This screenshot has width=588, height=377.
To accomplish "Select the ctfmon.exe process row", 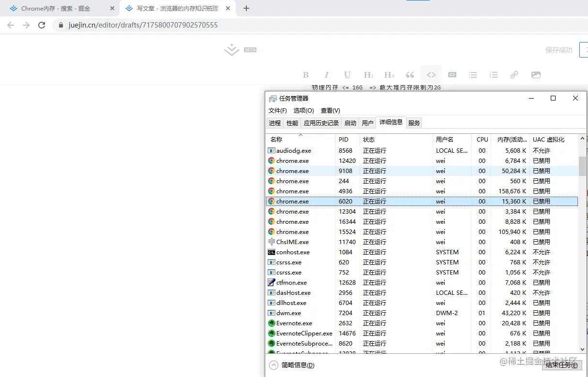I will point(422,282).
